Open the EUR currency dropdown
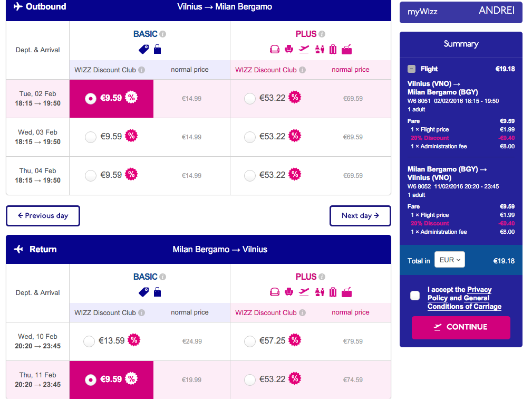The height and width of the screenshot is (399, 532). coord(450,260)
